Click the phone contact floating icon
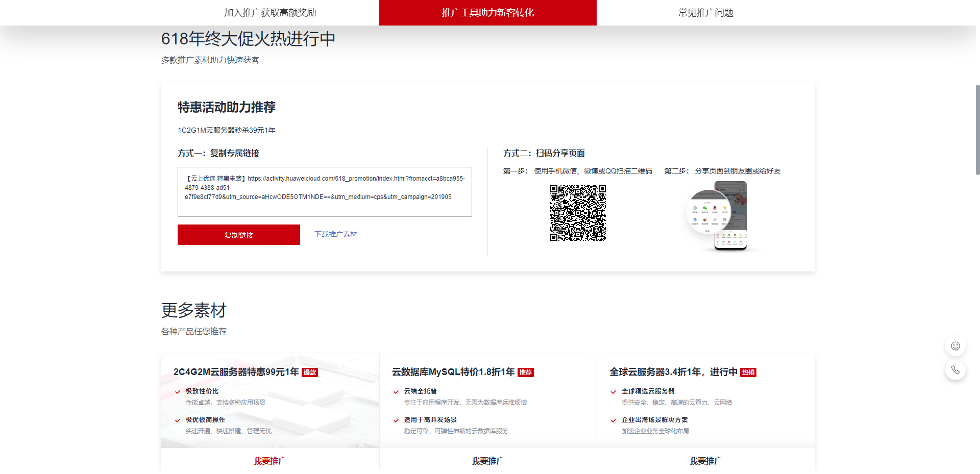This screenshot has width=980, height=474. click(955, 370)
